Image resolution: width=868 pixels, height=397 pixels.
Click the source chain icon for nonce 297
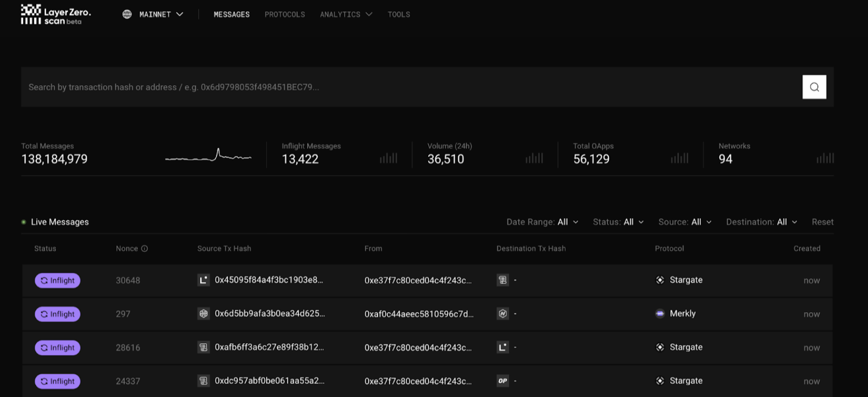point(204,314)
